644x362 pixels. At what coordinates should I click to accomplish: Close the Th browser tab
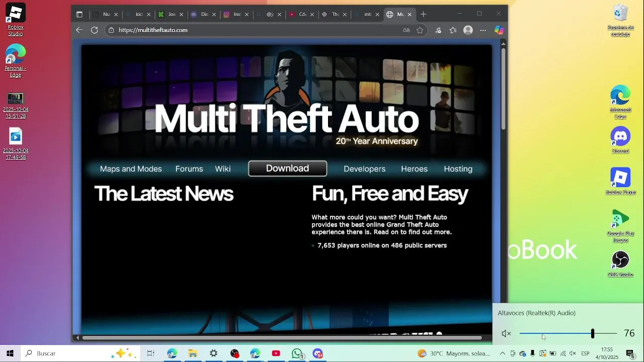tap(345, 15)
